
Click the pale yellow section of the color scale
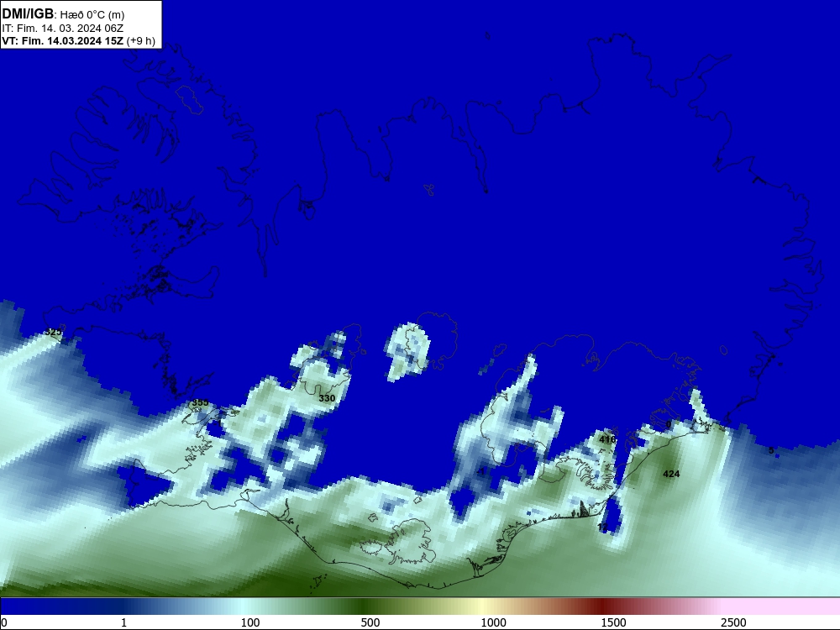click(482, 606)
